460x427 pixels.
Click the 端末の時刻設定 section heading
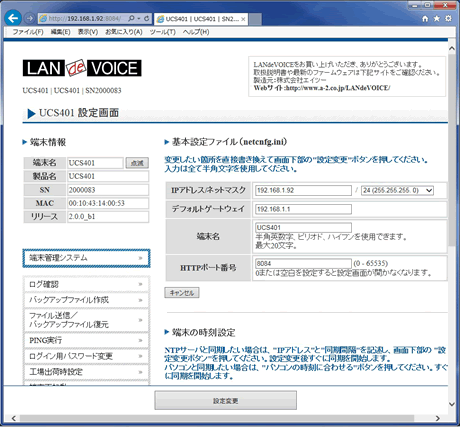pos(203,332)
